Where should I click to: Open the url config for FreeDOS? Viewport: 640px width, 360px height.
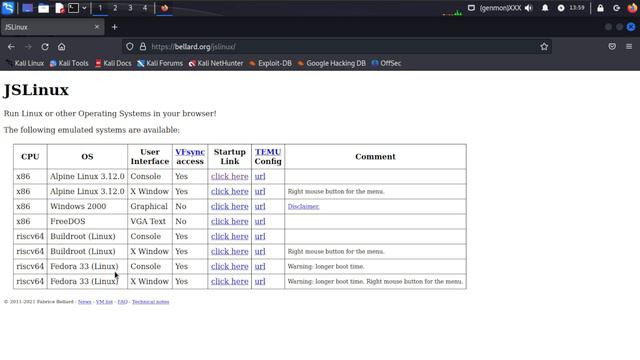(260, 221)
